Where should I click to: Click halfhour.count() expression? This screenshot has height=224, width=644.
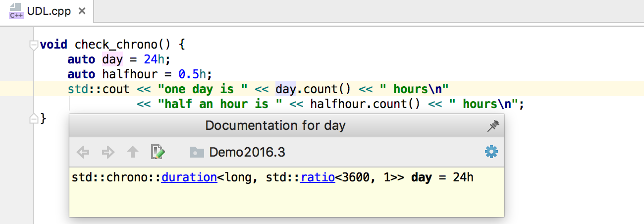point(365,104)
